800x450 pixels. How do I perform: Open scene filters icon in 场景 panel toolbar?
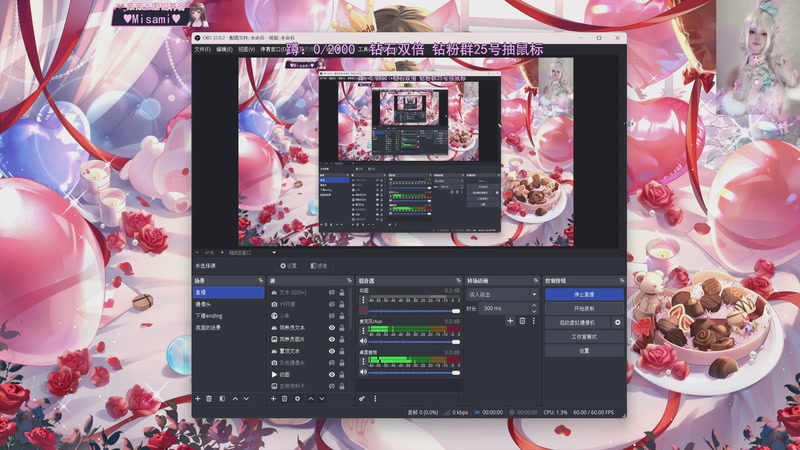click(222, 398)
